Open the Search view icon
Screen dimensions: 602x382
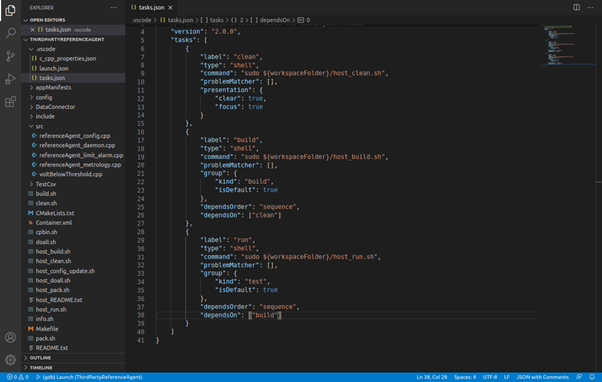point(10,33)
